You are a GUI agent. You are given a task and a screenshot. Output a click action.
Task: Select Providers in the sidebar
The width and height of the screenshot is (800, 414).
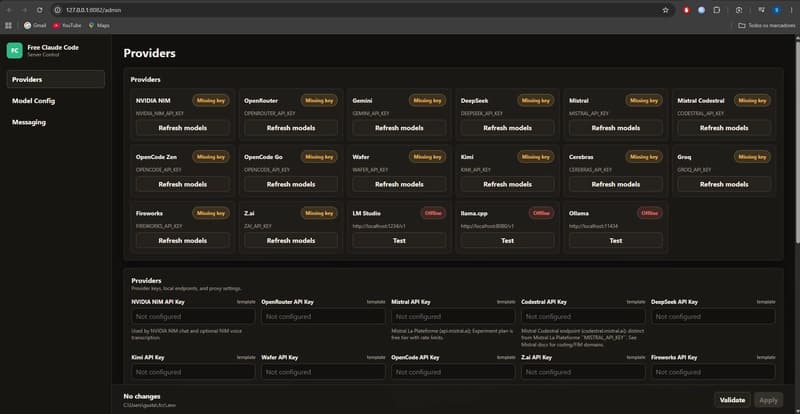click(x=56, y=79)
